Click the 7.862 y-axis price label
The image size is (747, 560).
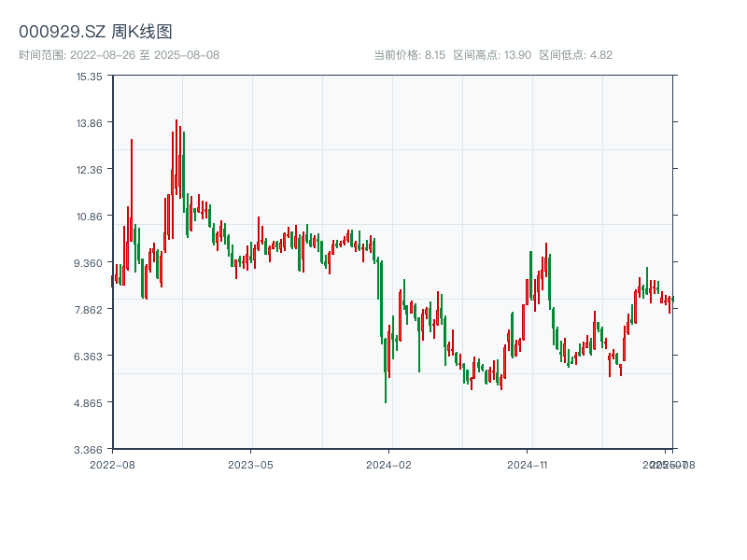pos(90,310)
